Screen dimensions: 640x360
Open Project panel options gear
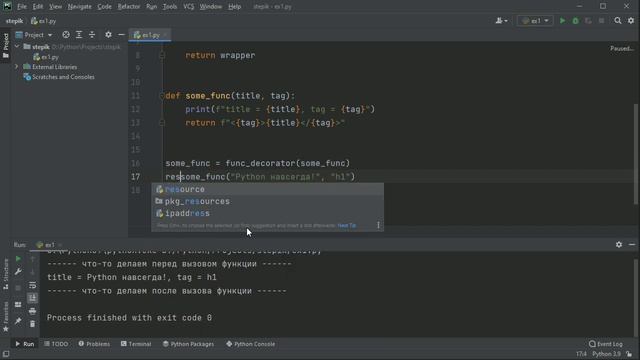(x=108, y=35)
